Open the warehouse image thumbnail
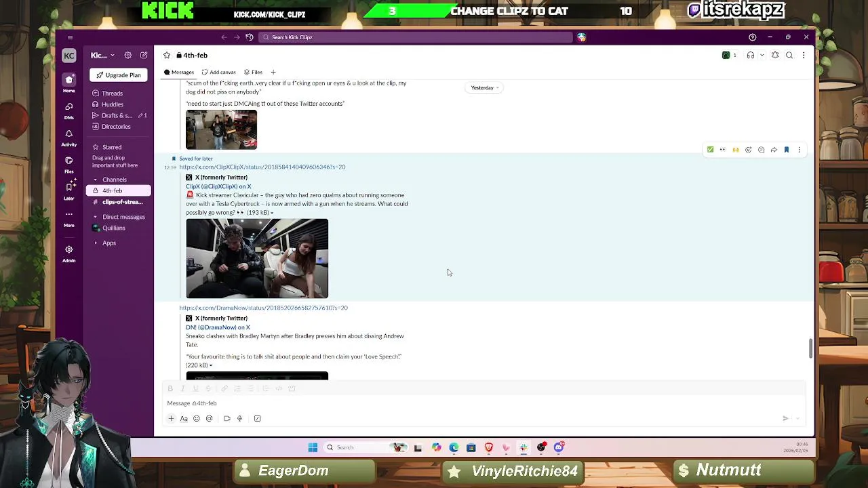 click(x=221, y=129)
